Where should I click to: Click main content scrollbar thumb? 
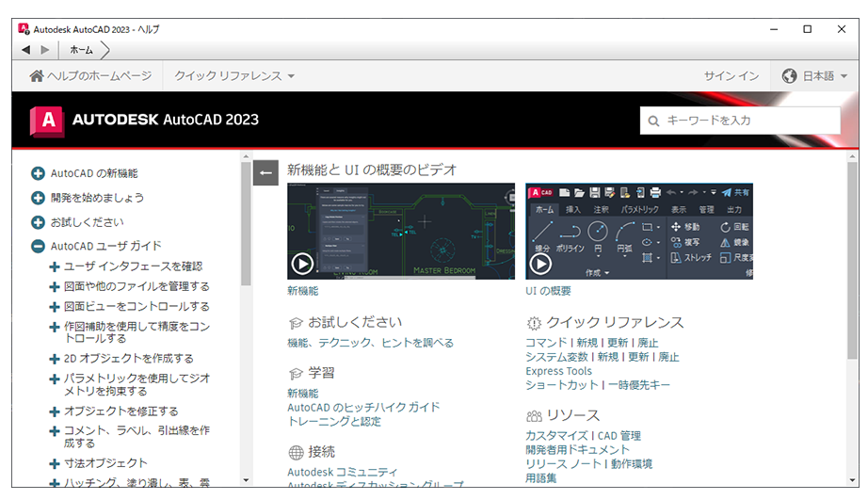coord(853,261)
